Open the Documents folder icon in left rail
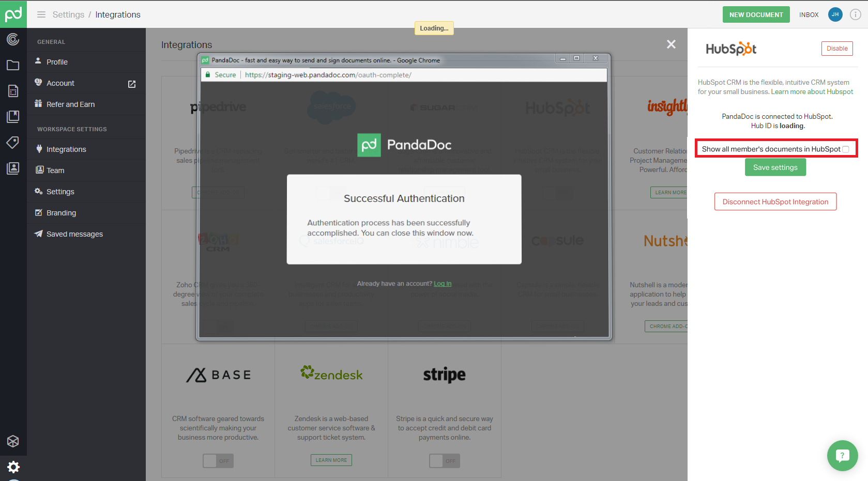The height and width of the screenshot is (481, 868). point(13,65)
